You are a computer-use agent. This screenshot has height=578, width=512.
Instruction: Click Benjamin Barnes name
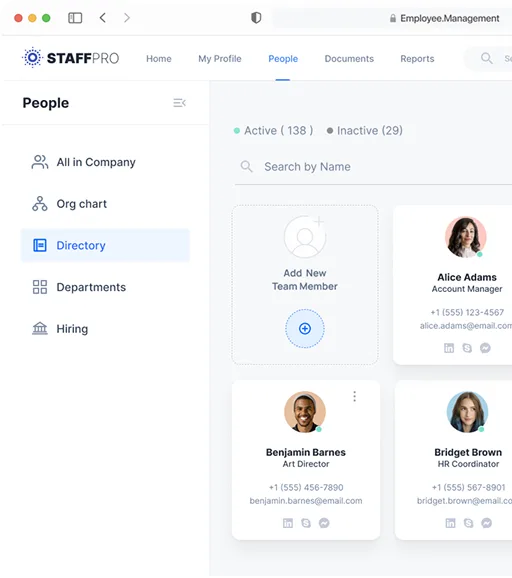click(x=306, y=452)
